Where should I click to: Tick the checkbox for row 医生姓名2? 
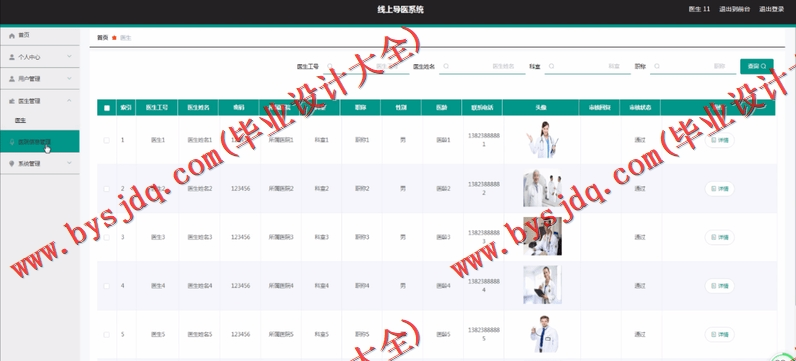click(x=107, y=188)
